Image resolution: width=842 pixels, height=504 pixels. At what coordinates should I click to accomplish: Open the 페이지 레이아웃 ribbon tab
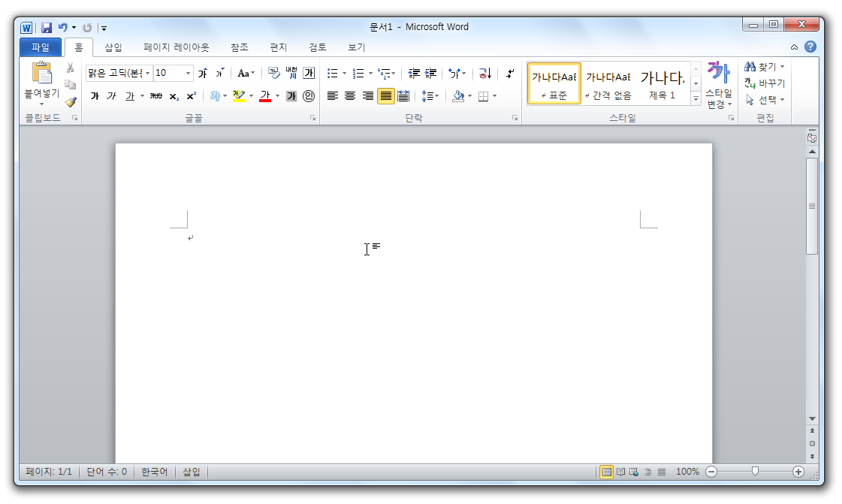177,47
